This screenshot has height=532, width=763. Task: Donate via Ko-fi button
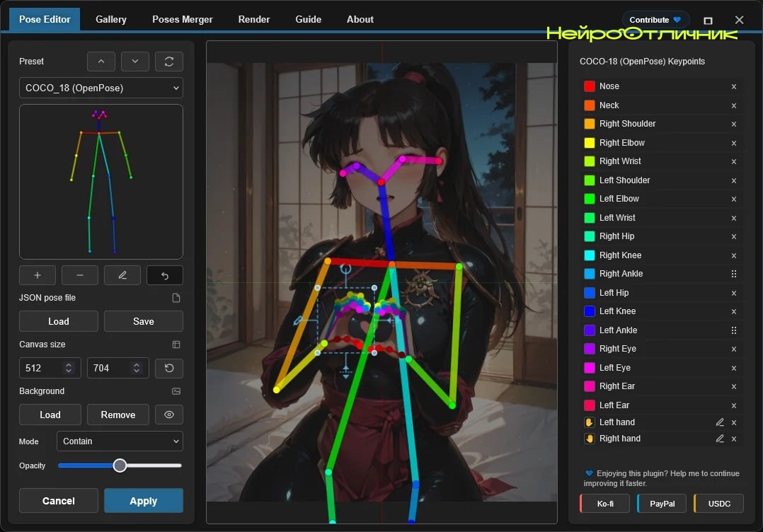(605, 504)
